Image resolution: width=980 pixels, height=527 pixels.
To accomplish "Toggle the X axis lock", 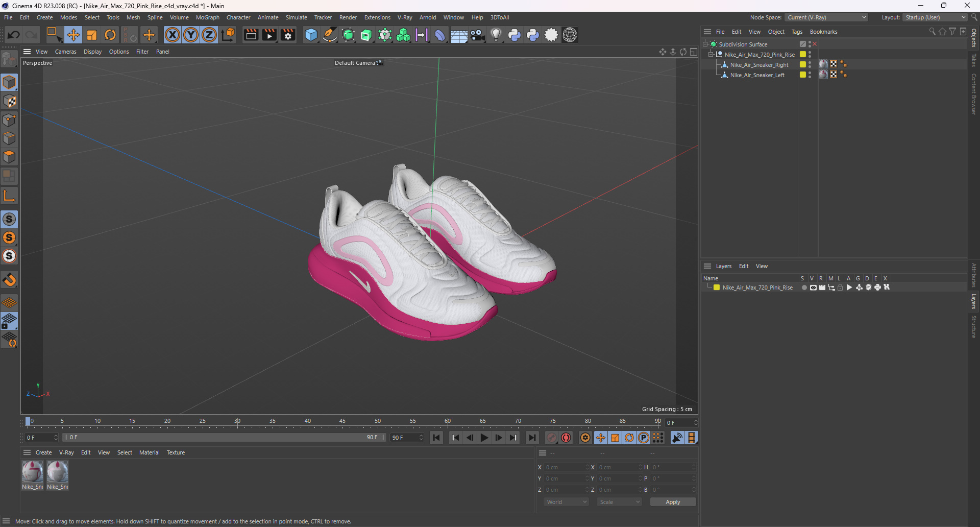I will tap(173, 35).
